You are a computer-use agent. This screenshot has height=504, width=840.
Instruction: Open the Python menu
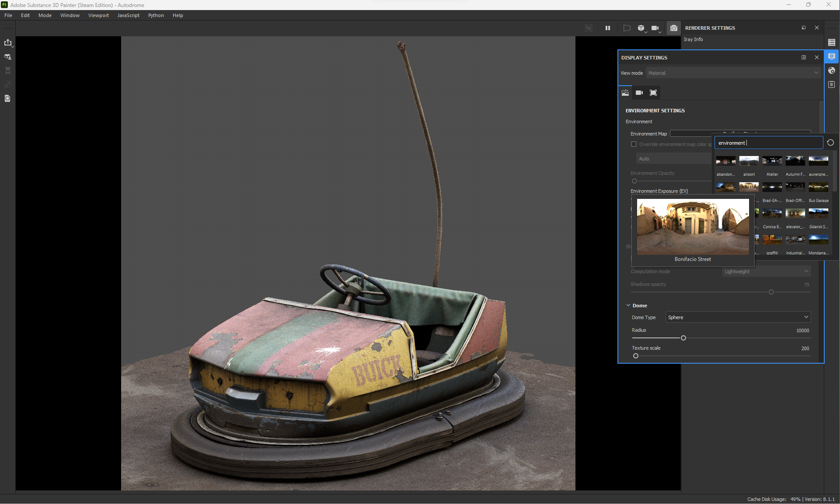[x=156, y=15]
